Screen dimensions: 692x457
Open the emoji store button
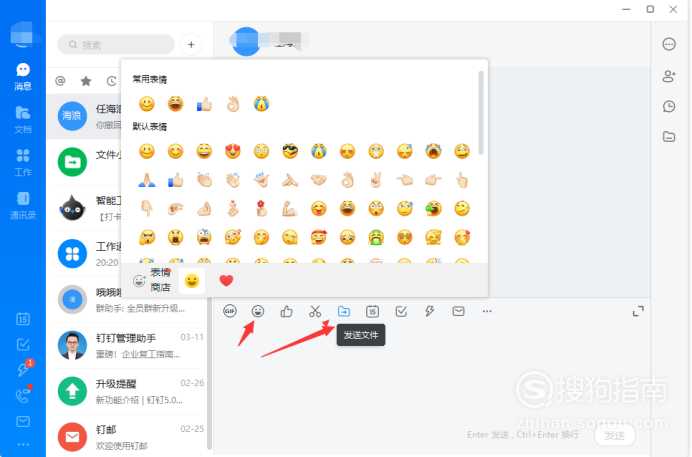pos(152,280)
